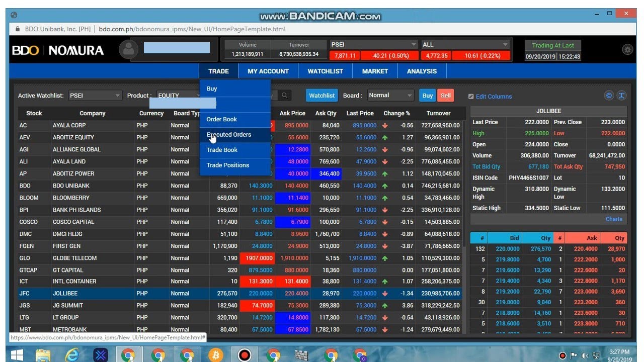Image resolution: width=644 pixels, height=362 pixels.
Task: Expand the Active Watchlist PSEI dropdown
Action: pyautogui.click(x=95, y=96)
